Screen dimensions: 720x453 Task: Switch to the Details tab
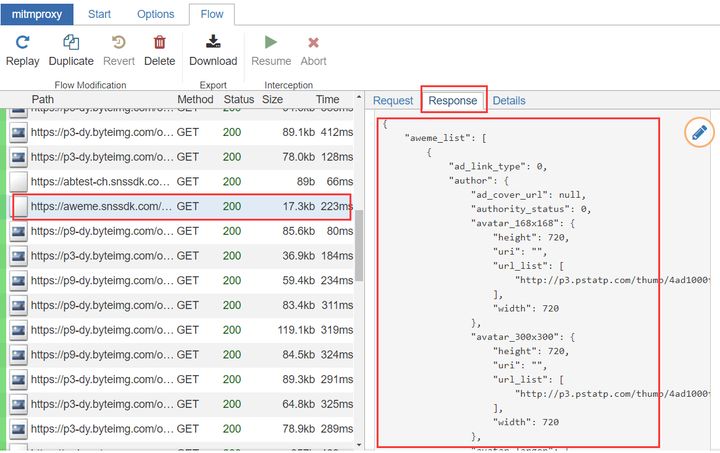pyautogui.click(x=509, y=101)
